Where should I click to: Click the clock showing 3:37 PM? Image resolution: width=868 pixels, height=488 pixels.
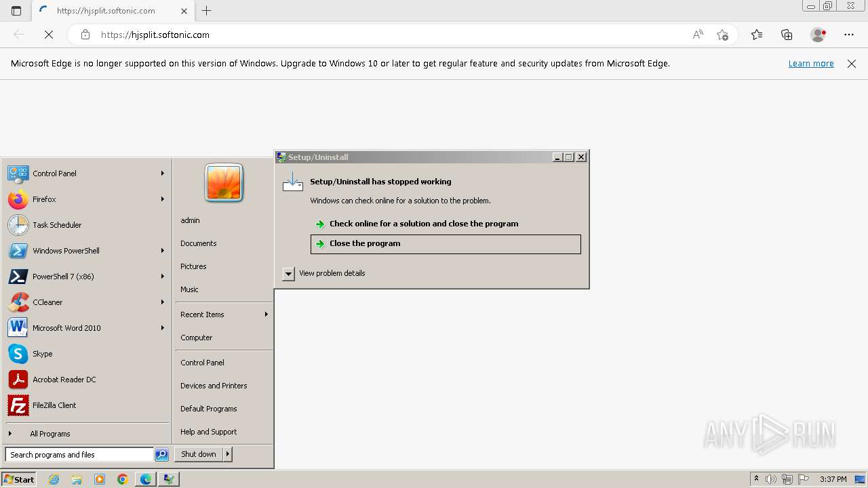833,479
